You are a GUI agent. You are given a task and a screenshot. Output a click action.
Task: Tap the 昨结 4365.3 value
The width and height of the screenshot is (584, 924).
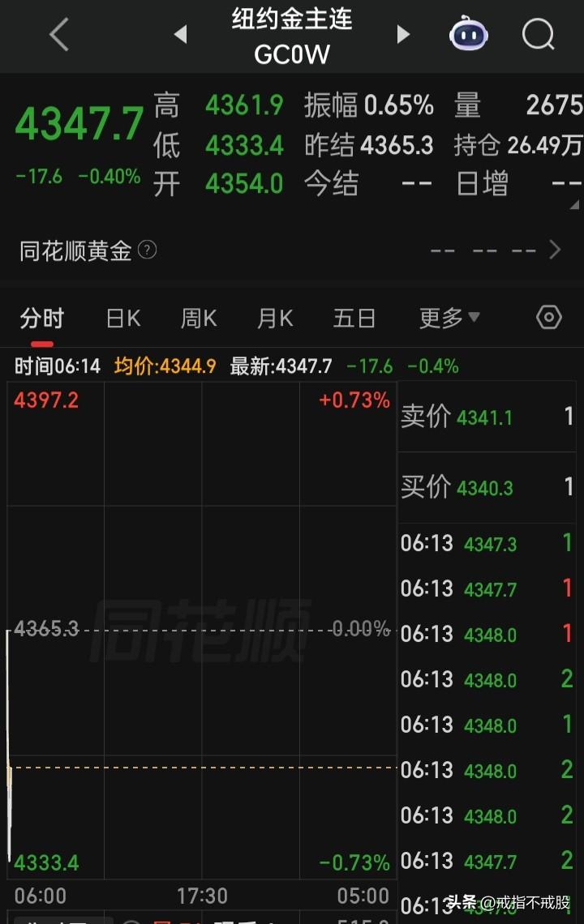(397, 145)
